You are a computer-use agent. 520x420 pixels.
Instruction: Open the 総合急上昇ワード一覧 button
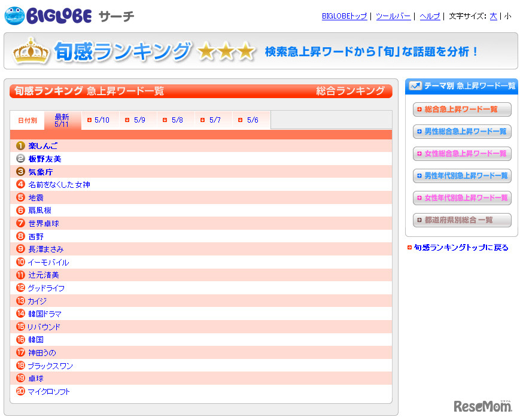click(461, 109)
